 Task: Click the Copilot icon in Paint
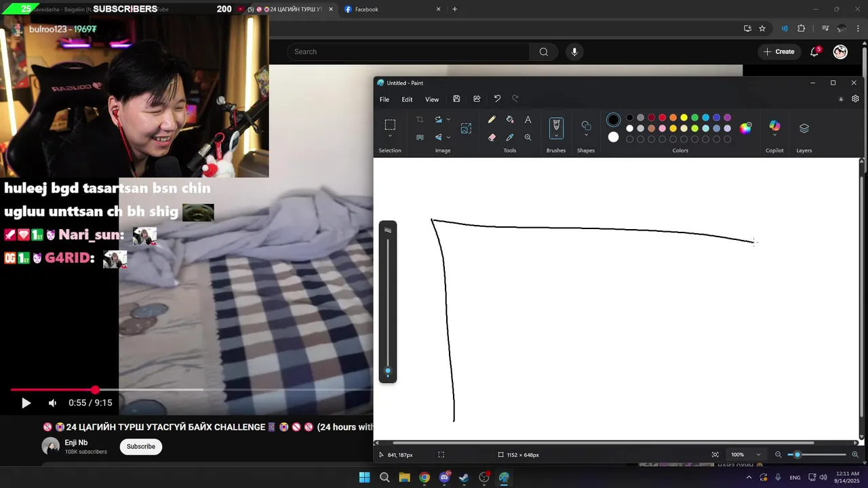(x=774, y=126)
